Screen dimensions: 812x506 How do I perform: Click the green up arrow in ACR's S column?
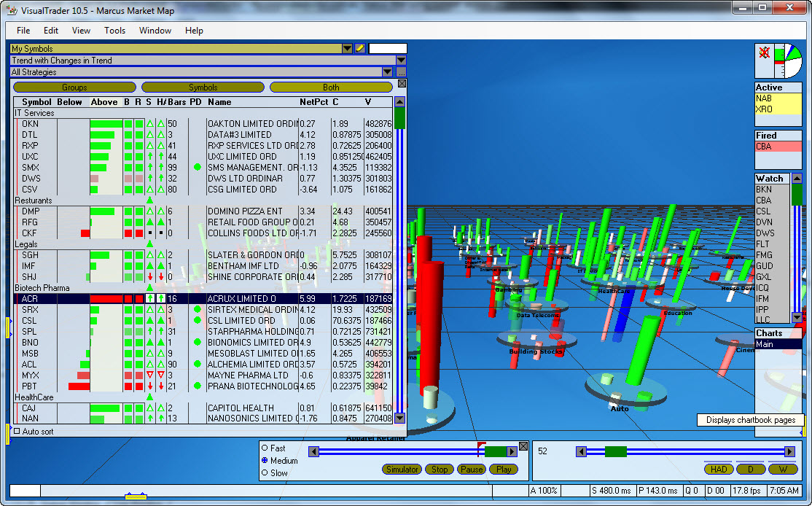[149, 298]
